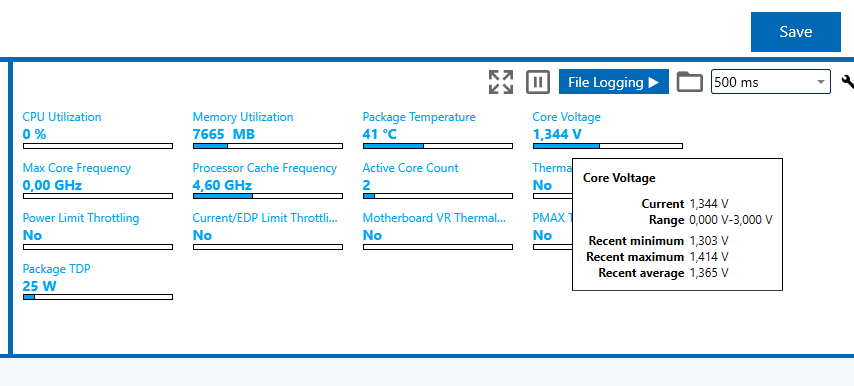Viewport: 854px width, 386px height.
Task: Click the Core Voltage progress bar
Action: [607, 146]
